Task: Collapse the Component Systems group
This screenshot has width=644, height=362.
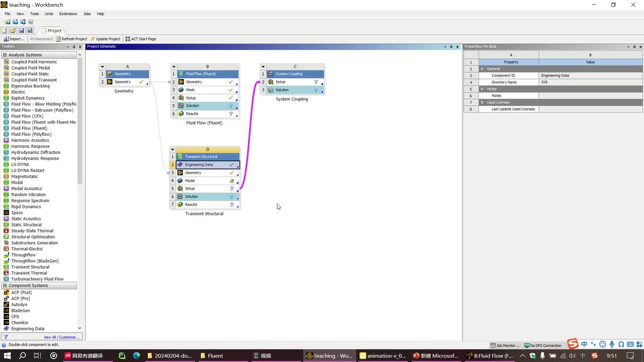Action: pyautogui.click(x=5, y=286)
